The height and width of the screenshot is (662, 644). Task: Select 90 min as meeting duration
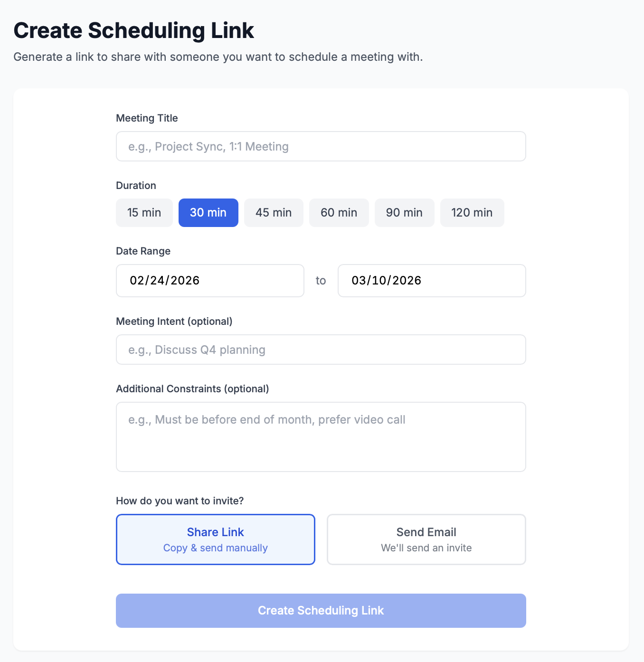[x=404, y=213]
